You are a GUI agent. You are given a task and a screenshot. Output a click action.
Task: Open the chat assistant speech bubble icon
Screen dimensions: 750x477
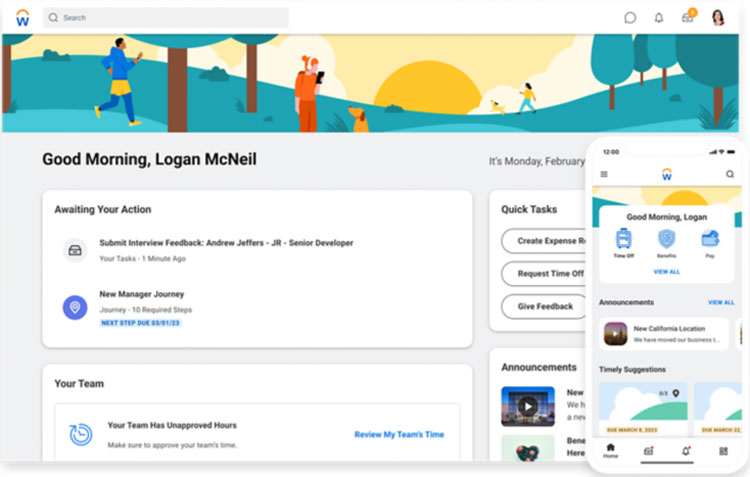[630, 17]
